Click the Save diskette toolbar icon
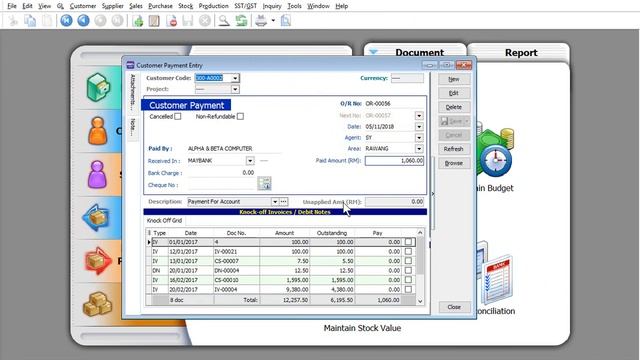Screen dimensions: 640x360 point(188,20)
